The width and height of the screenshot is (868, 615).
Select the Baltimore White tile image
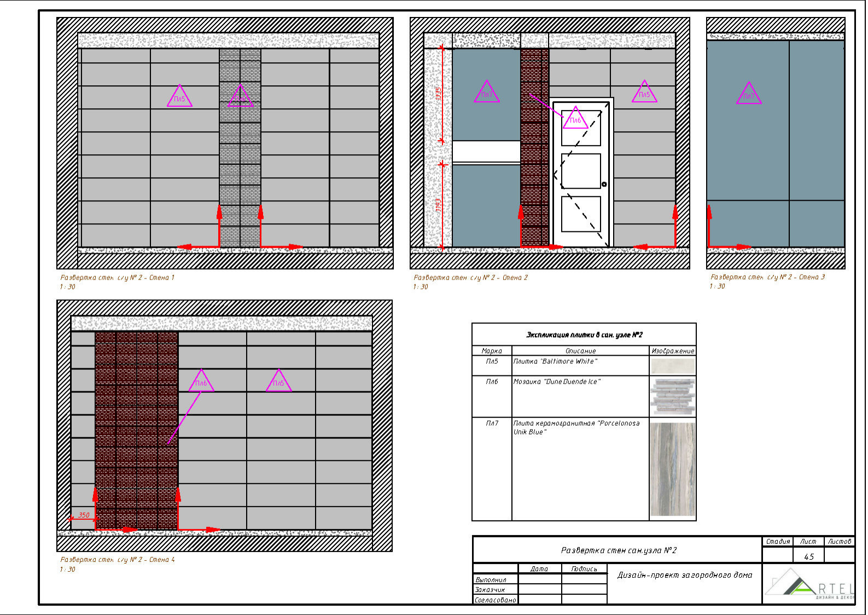click(673, 365)
